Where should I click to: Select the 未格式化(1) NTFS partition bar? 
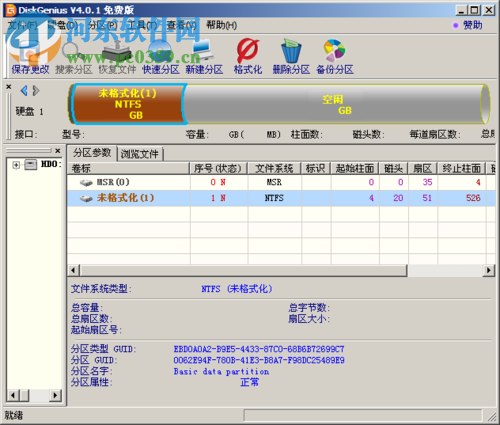tap(128, 104)
